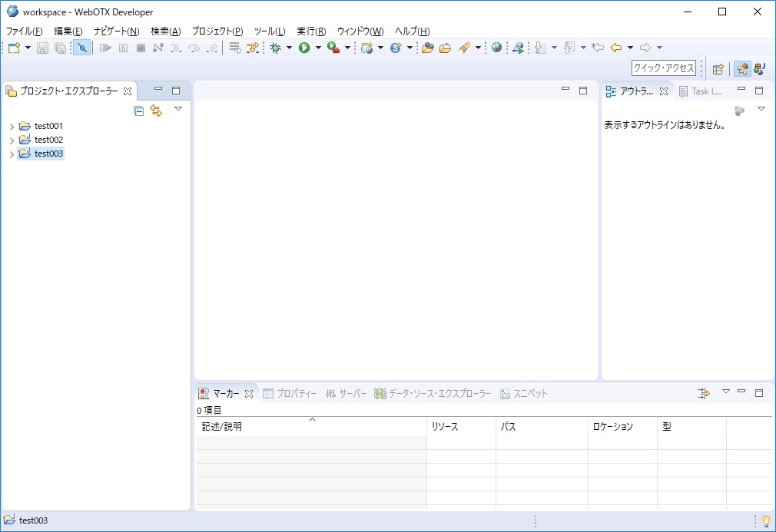This screenshot has height=532, width=776.
Task: Toggle Skip All Breakpoints button
Action: tap(82, 48)
